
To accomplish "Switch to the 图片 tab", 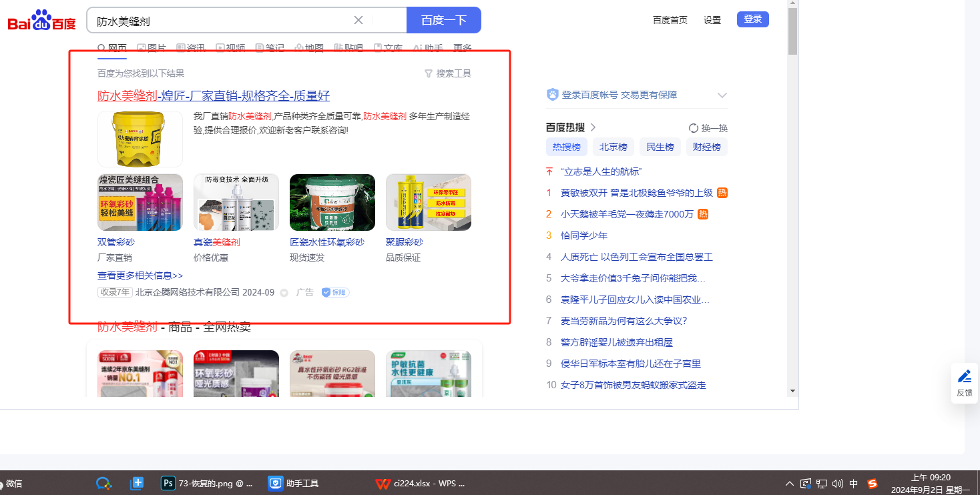I will click(152, 48).
